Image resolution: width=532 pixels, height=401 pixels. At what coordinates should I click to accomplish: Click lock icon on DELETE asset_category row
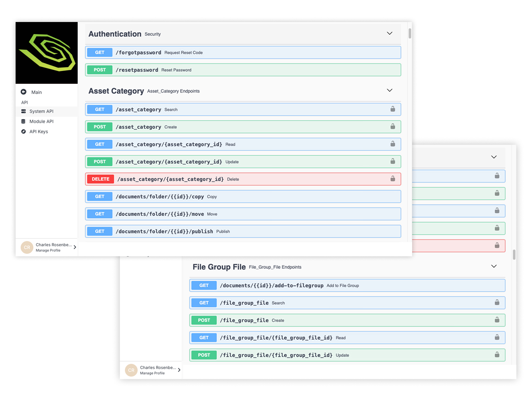tap(393, 178)
